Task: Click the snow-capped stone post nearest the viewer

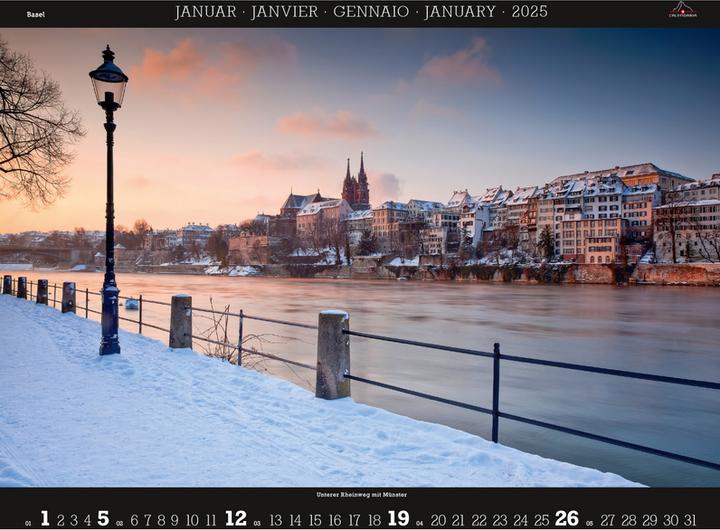Action: click(x=333, y=355)
